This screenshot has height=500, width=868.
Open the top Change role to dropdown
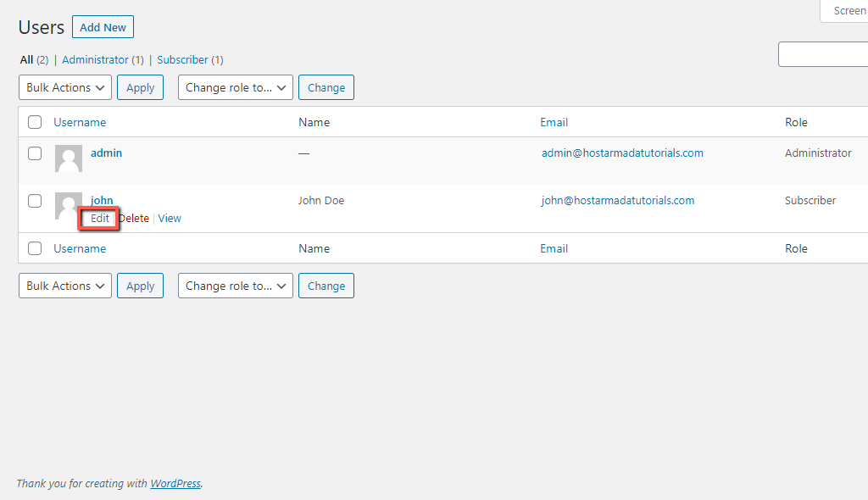(236, 87)
